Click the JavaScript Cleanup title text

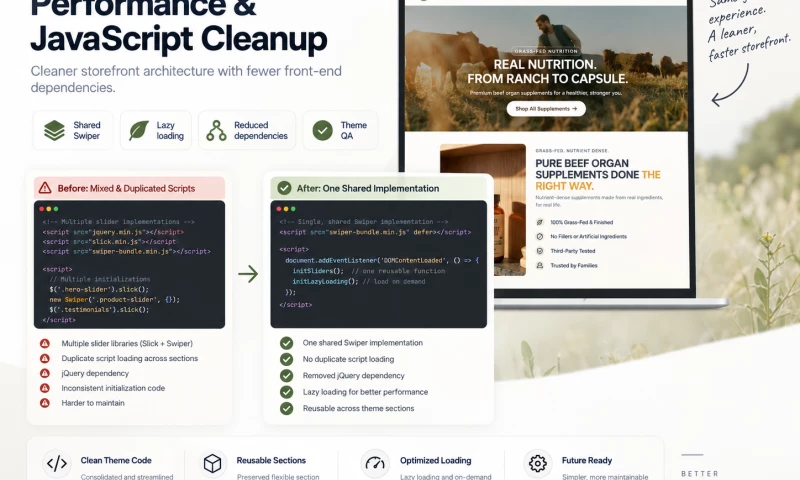pyautogui.click(x=179, y=39)
